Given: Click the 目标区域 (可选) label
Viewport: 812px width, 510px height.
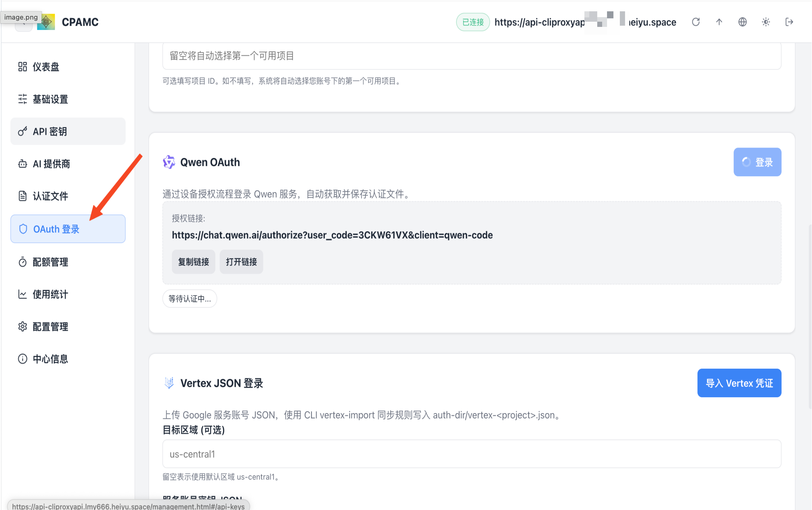Looking at the screenshot, I should tap(194, 430).
